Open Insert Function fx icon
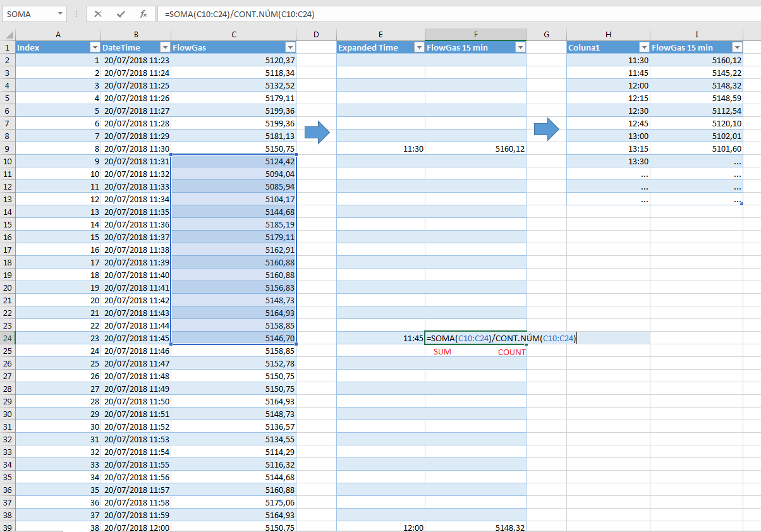 coord(143,13)
